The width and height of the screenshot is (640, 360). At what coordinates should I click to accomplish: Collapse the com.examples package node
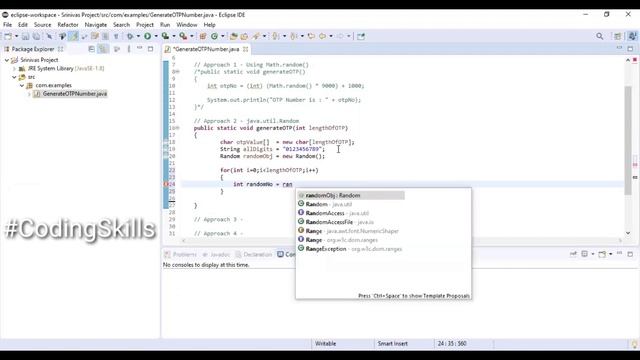point(22,86)
